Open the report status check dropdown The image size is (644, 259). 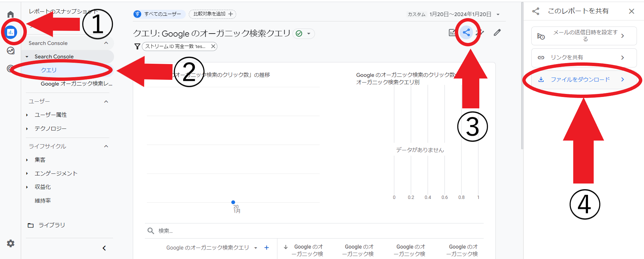coord(304,34)
